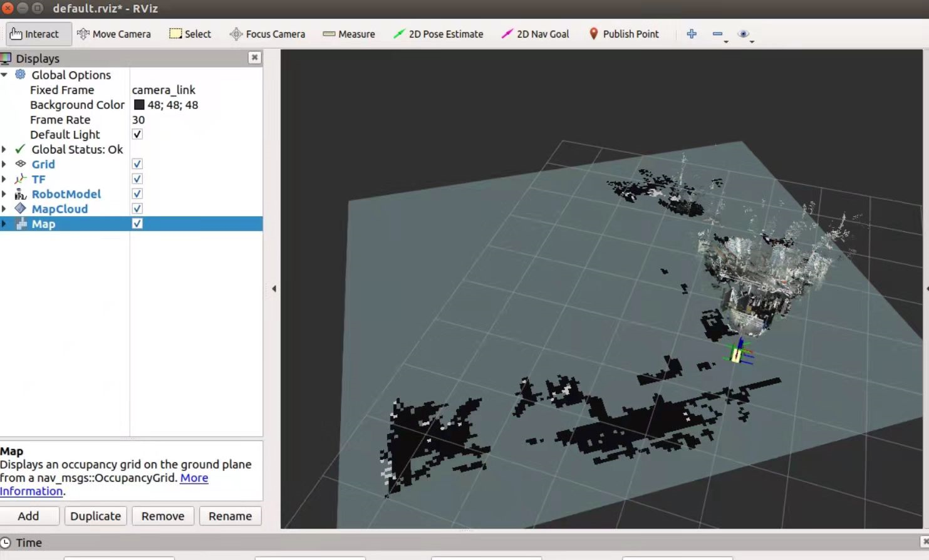Collapse the Global Options section
The width and height of the screenshot is (929, 560).
[x=4, y=75]
